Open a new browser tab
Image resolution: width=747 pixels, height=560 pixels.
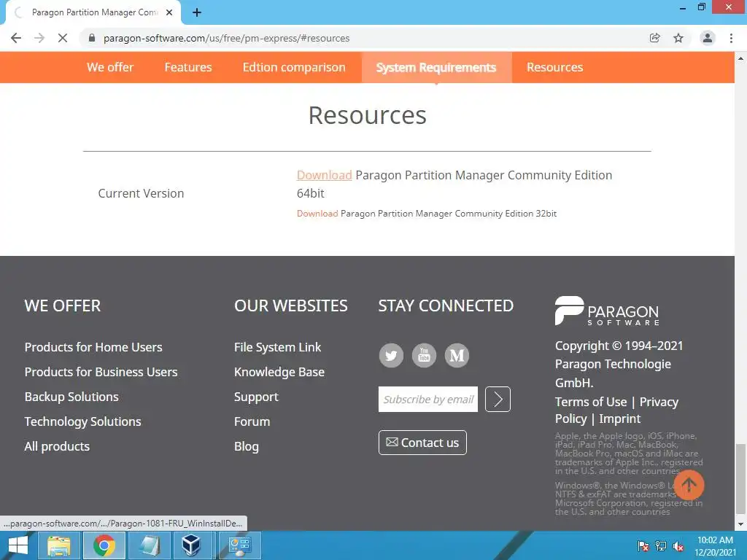[x=197, y=13]
